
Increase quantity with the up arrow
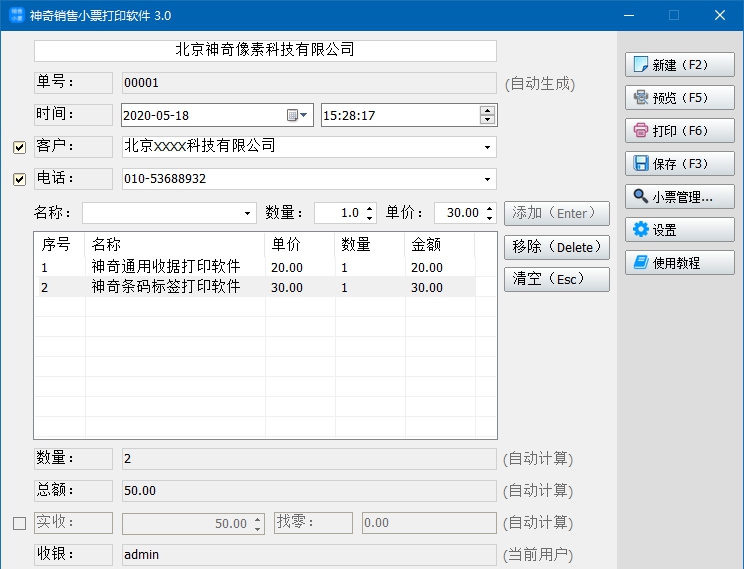[x=369, y=209]
